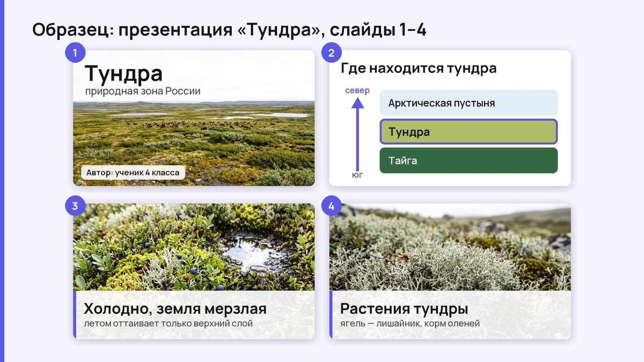Select the caption «Растения тундры»

(404, 309)
